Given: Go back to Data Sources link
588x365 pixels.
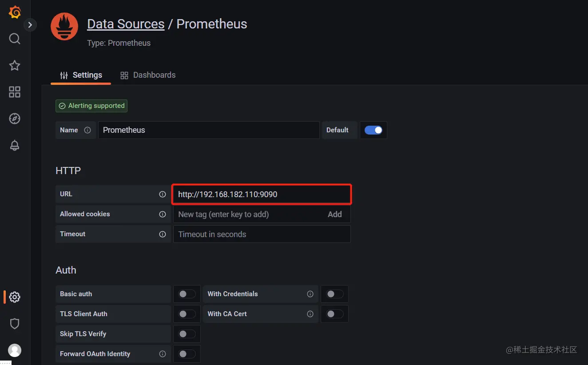Looking at the screenshot, I should pos(126,24).
